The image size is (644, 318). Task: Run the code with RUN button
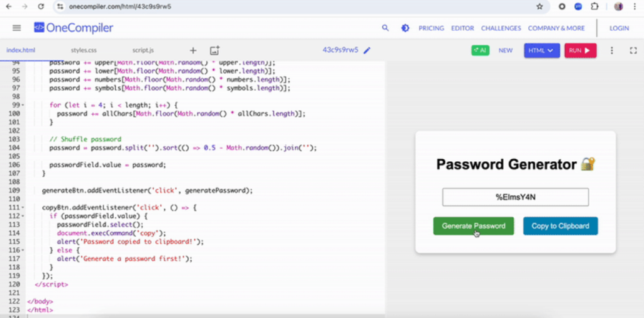(580, 50)
